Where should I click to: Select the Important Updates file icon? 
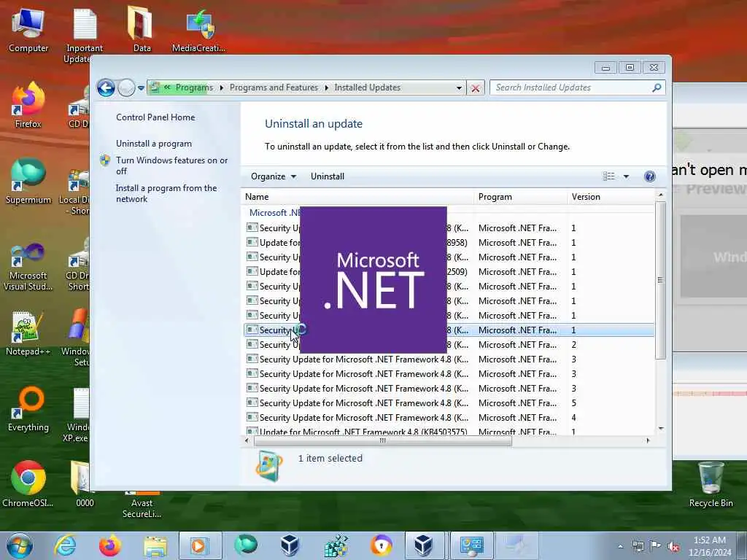[84, 35]
